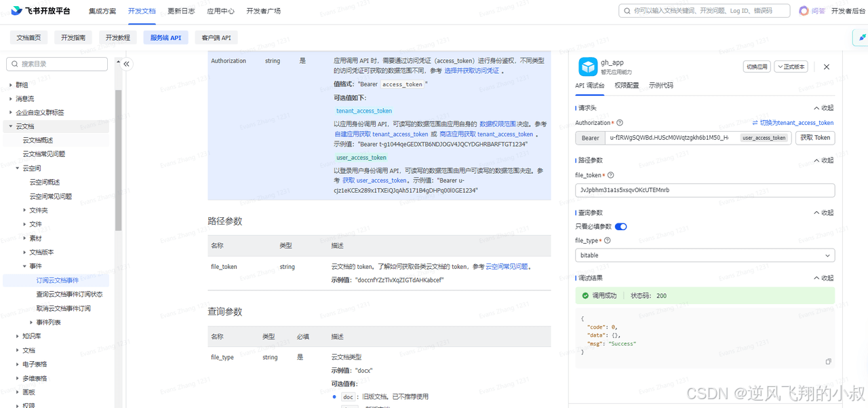The width and height of the screenshot is (868, 408).
Task: Expand the 文档版本 tree node
Action: pos(24,252)
